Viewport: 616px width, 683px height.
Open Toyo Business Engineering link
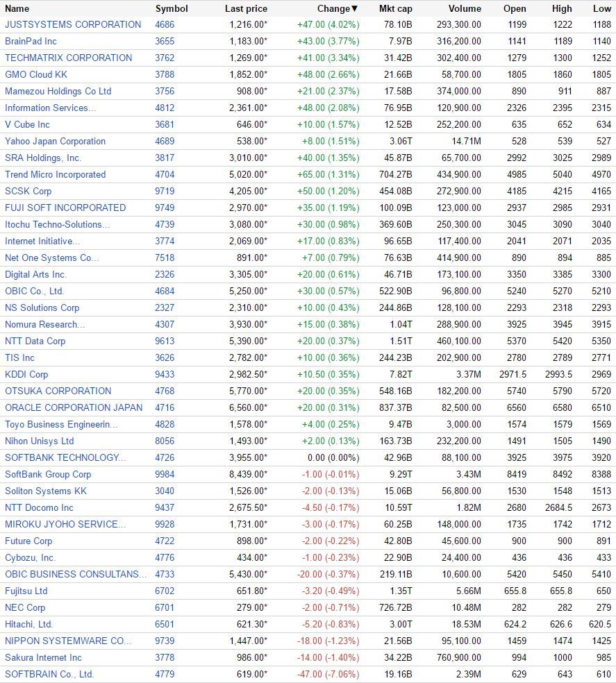coord(61,424)
